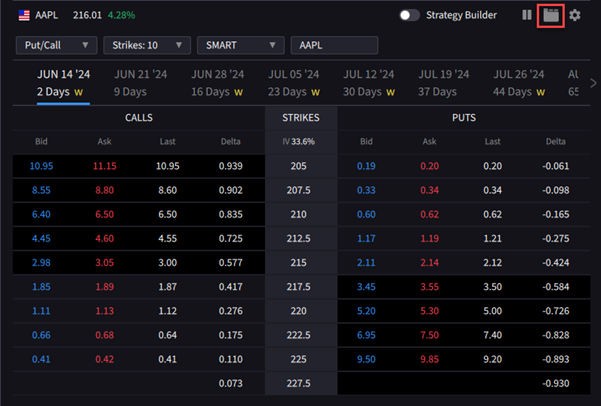The height and width of the screenshot is (406, 601).
Task: Switch to JUL 05 '24 expiration
Action: (x=294, y=83)
